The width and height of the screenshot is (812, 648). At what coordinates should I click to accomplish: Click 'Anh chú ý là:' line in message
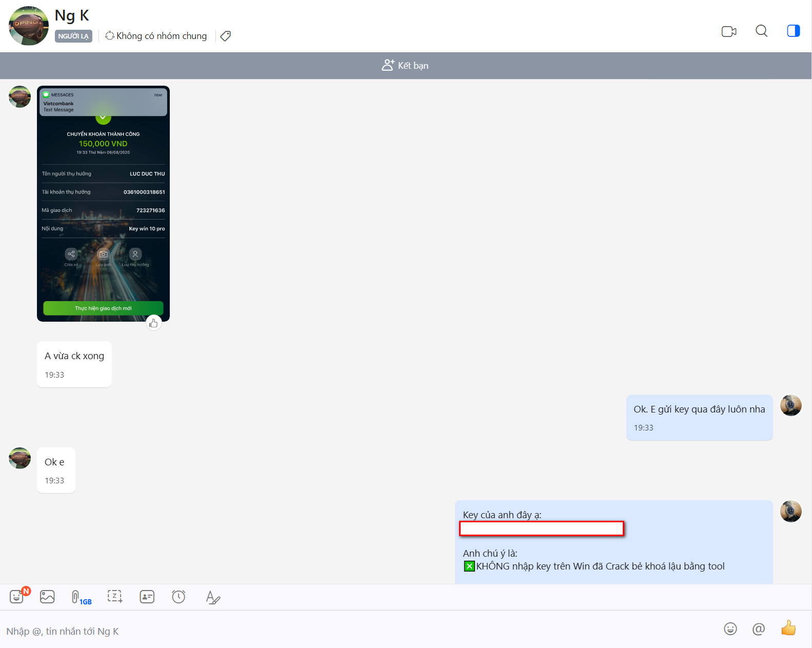(x=490, y=553)
